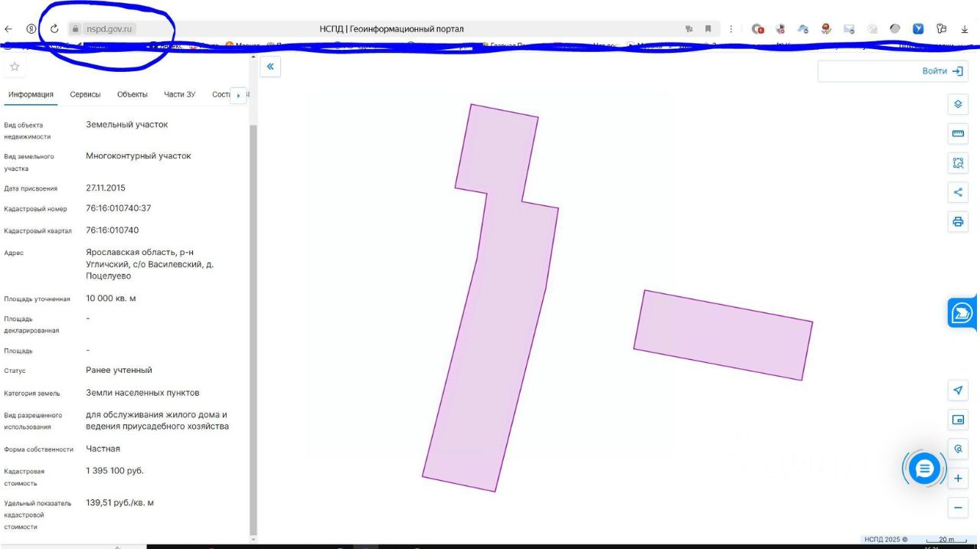Open the blue Y browser extension
Screen dimensions: 980x549
[918, 29]
